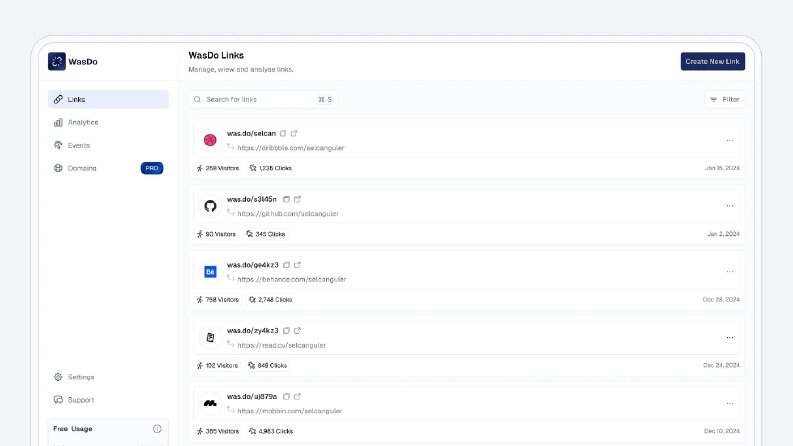Open was.do/zy4kz3 external link icon

point(297,331)
